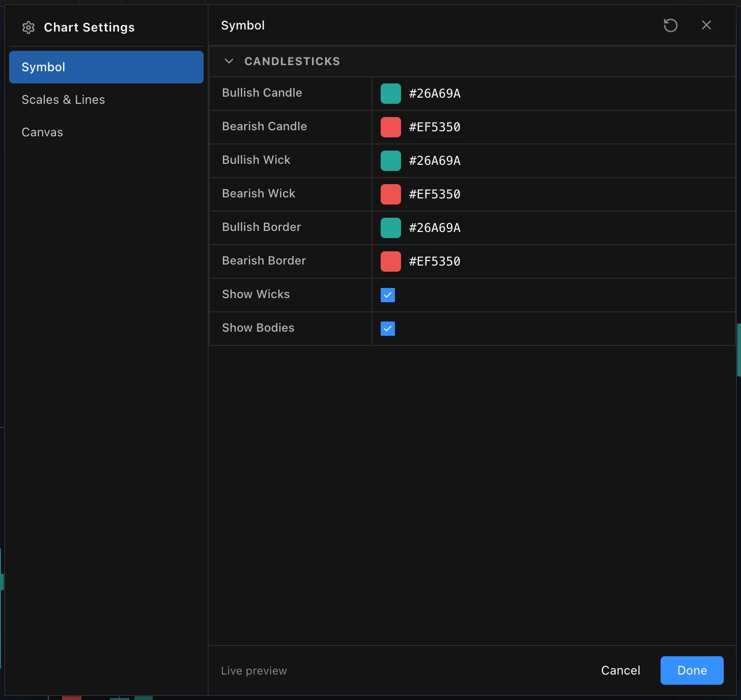Click the Bearish Candle row label
741x700 pixels.
click(x=265, y=126)
